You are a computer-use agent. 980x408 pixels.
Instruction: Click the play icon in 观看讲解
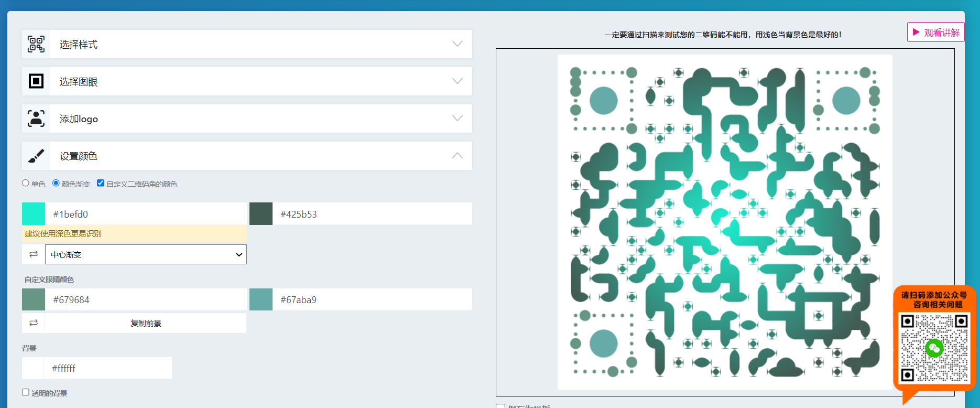pos(916,32)
